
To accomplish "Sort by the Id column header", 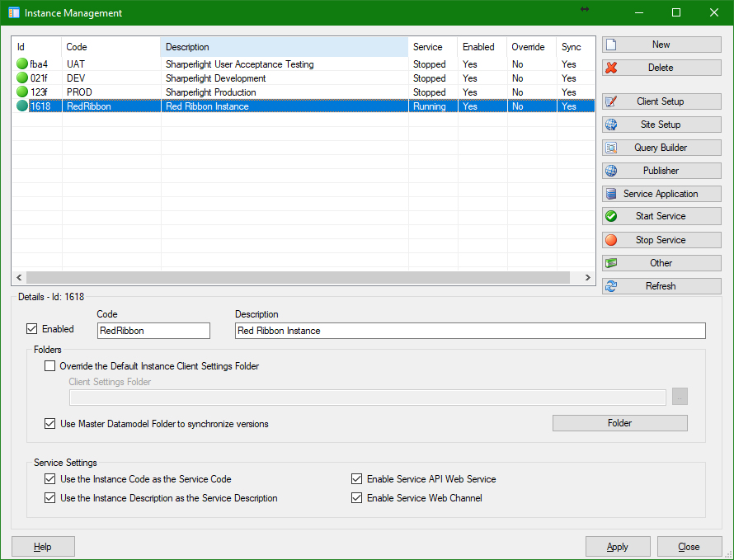I will [x=36, y=47].
